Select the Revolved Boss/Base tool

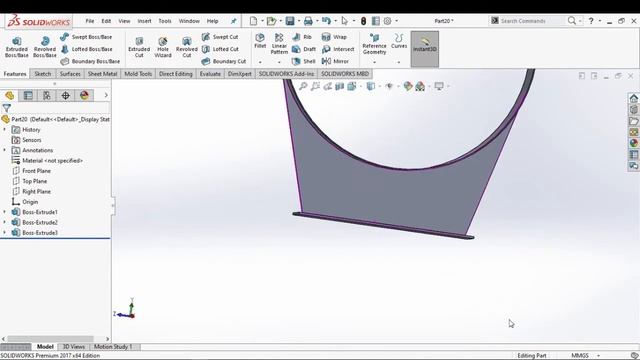pyautogui.click(x=45, y=47)
